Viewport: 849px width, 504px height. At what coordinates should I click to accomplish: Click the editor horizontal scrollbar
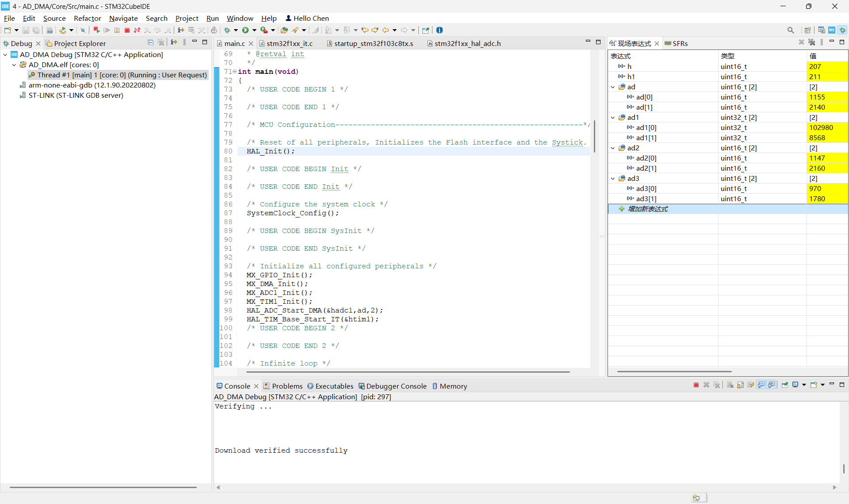click(x=407, y=372)
